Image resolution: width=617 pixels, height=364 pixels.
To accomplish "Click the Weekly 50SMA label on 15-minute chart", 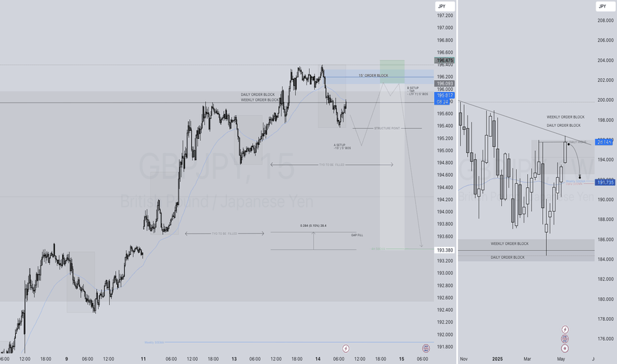I will (x=154, y=342).
